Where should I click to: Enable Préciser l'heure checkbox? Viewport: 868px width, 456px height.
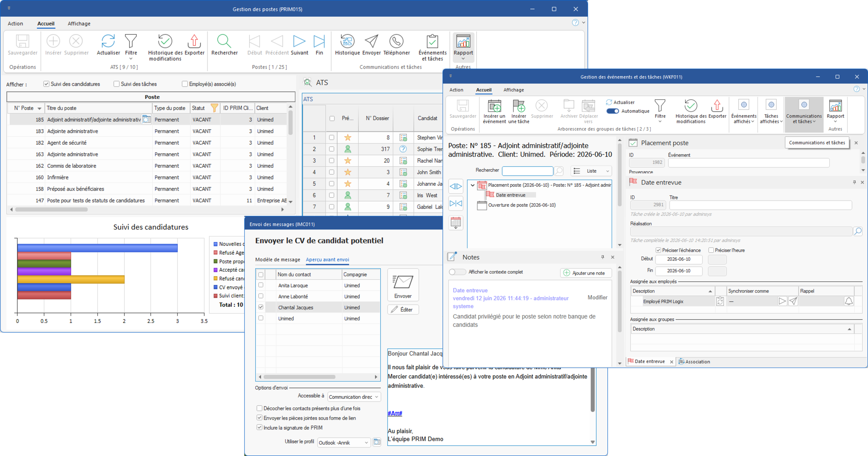[x=711, y=250]
